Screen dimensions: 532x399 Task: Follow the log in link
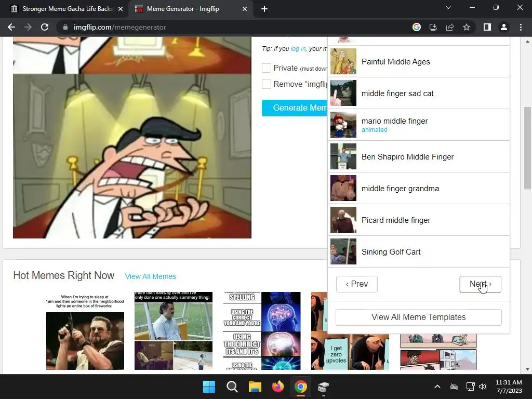298,48
